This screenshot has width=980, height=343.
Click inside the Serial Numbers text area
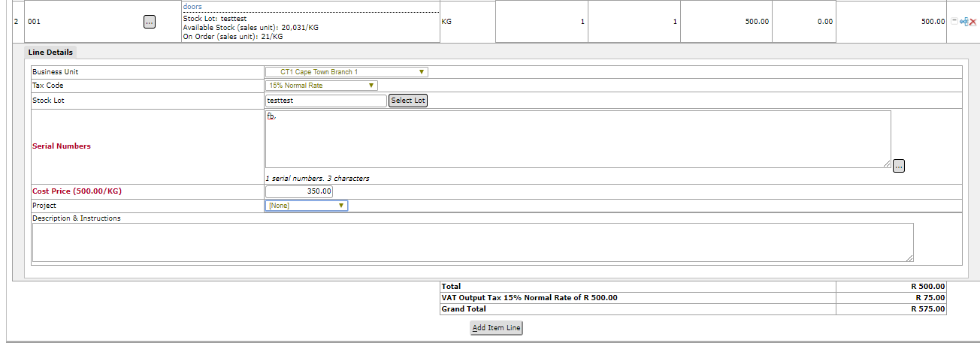[578, 140]
